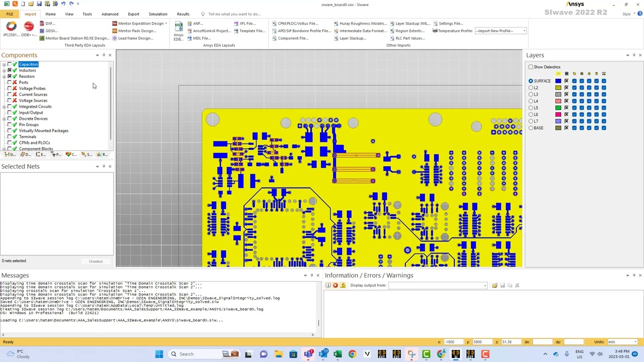This screenshot has width=644, height=362.
Task: Open Google Chrome from the taskbar
Action: click(352, 354)
